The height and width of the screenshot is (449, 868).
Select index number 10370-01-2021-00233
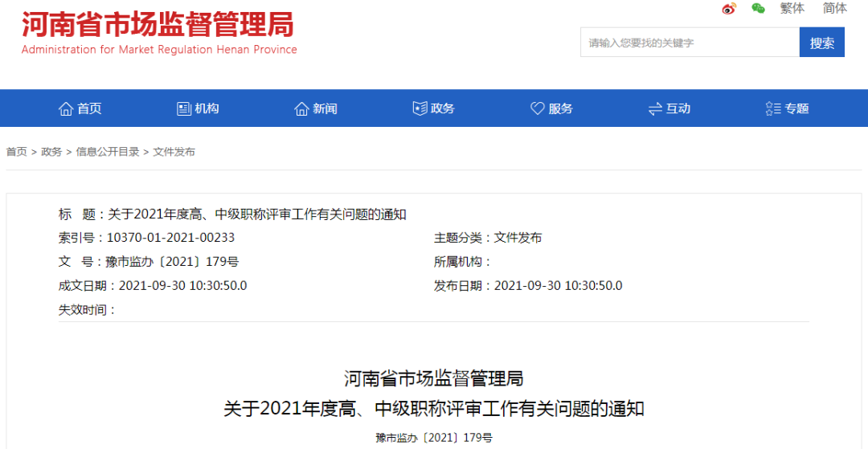[x=170, y=238]
